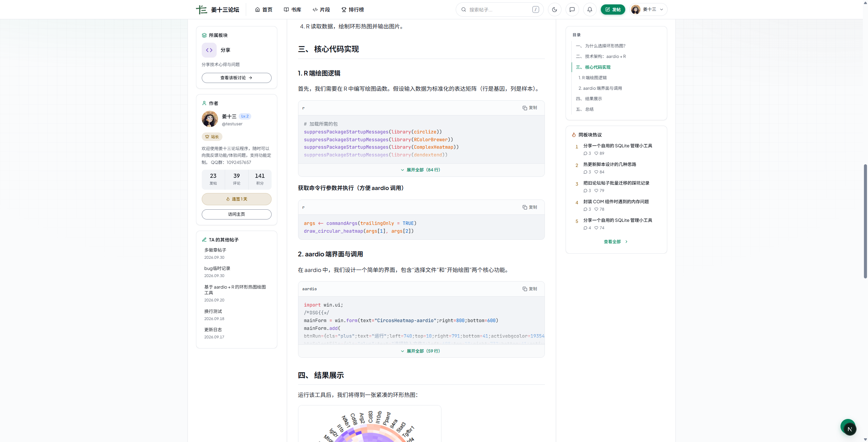Click the 39 评论 stat
The image size is (868, 442).
tap(237, 179)
